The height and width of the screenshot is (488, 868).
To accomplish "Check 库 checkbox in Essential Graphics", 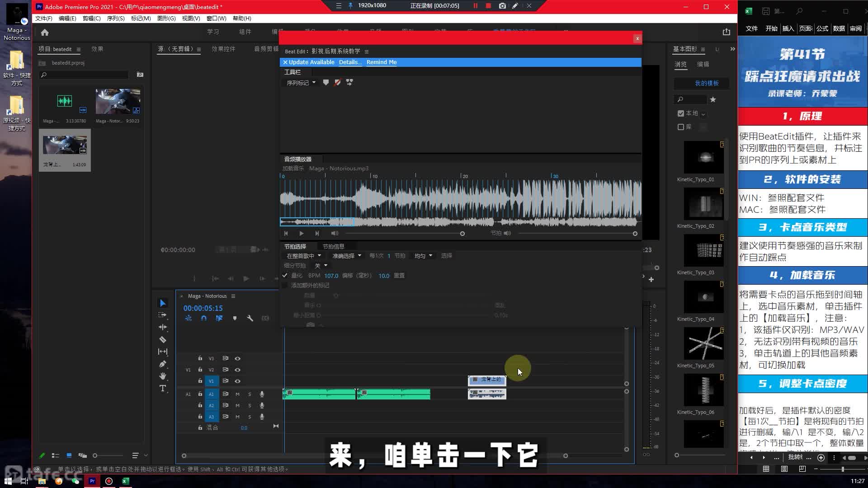I will tap(681, 127).
